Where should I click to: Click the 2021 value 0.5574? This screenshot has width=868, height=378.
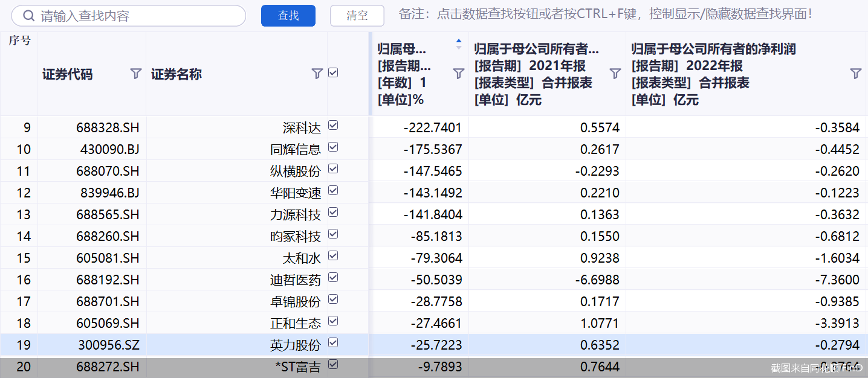[x=600, y=127]
